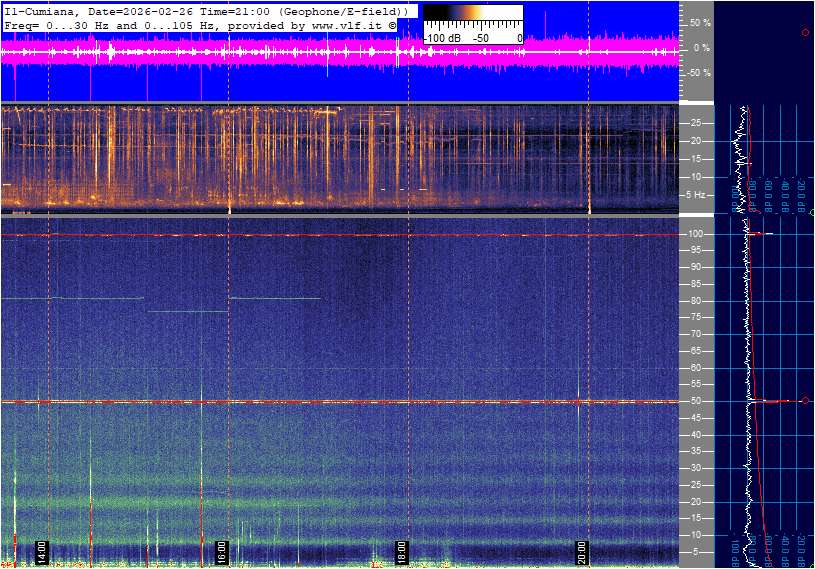Click the dB color scale bar

pos(472,19)
